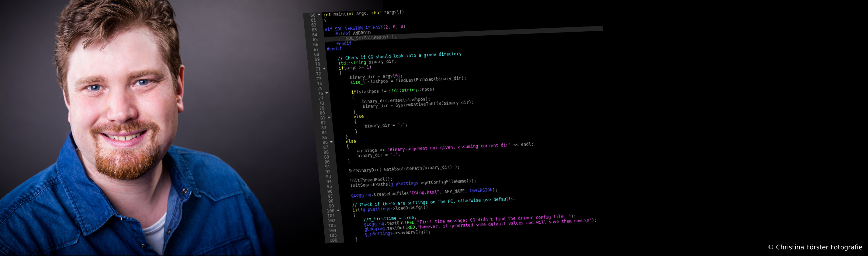Click the 'However, it generated some default values' line
The height and width of the screenshot is (256, 868).
480,225
